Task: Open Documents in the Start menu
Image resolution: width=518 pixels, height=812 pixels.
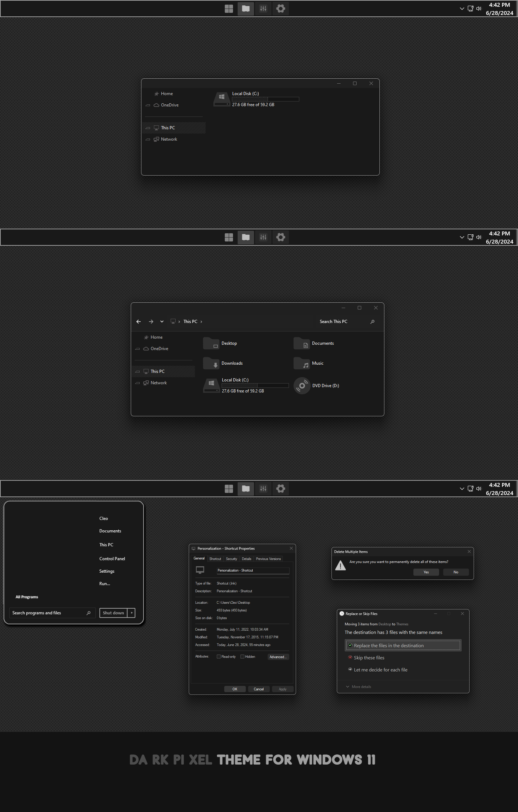Action: click(110, 531)
